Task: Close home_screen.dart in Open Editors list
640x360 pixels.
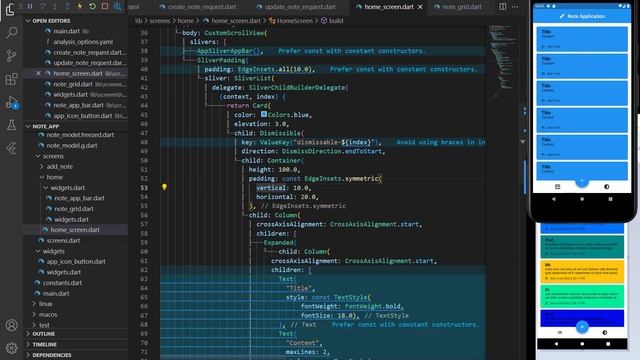Action: click(38, 73)
